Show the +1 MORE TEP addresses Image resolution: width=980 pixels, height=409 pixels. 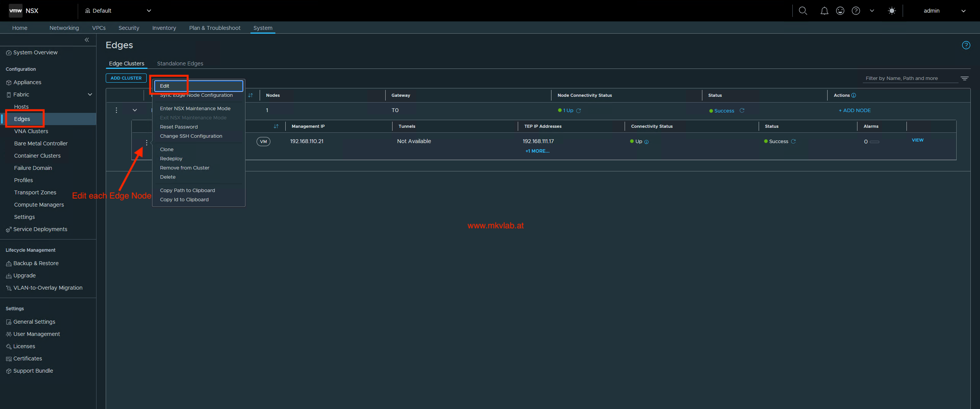537,151
